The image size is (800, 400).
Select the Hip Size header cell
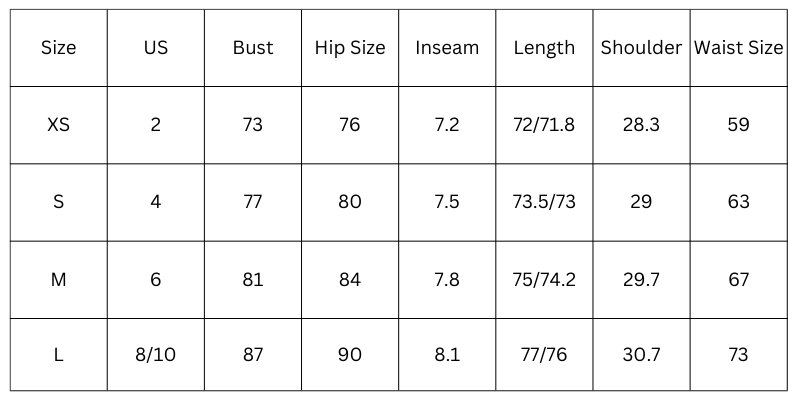(350, 48)
